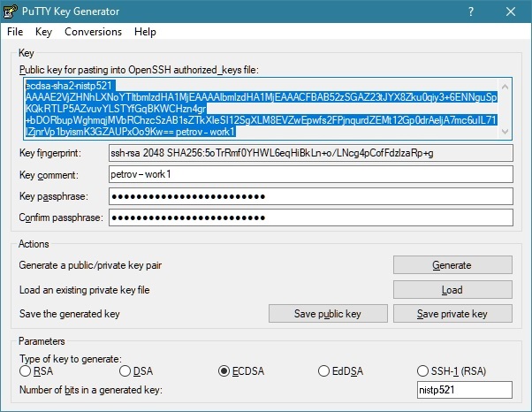Click 'Number of bits in a generated key:' label

[x=91, y=390]
